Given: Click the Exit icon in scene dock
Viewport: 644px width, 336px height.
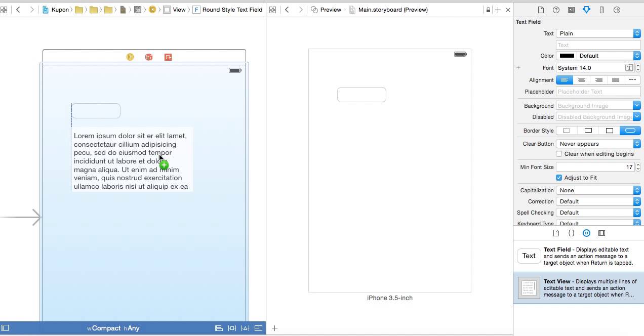Looking at the screenshot, I should (x=168, y=57).
